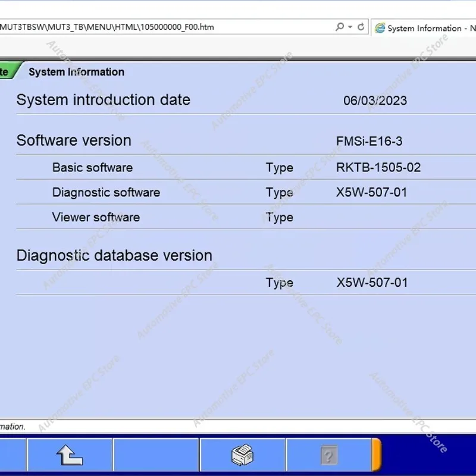Click the Viewer software row label

(x=96, y=217)
